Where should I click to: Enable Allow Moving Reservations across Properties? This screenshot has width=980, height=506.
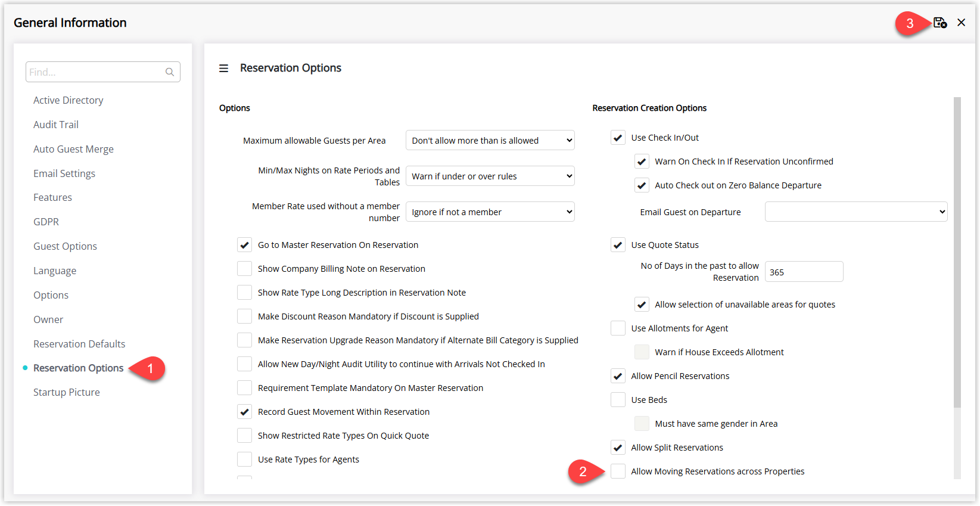(x=618, y=471)
